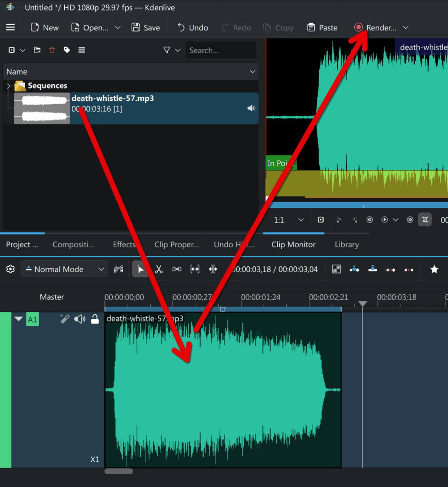Image resolution: width=448 pixels, height=487 pixels.
Task: Click the red delete clip trash icon
Action: (x=52, y=50)
